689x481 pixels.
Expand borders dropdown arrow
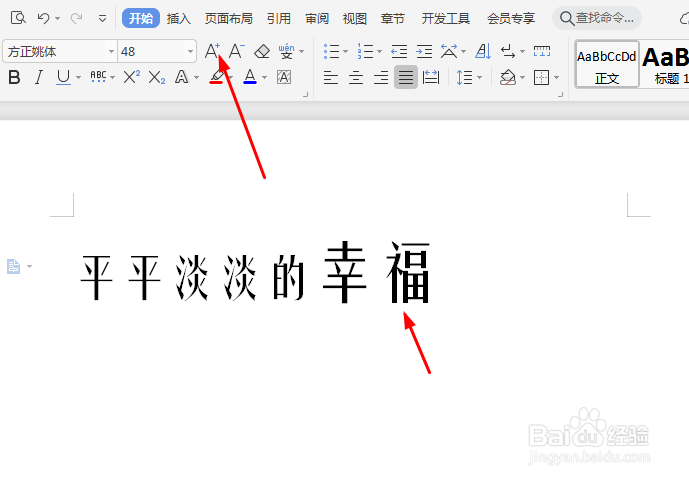557,78
